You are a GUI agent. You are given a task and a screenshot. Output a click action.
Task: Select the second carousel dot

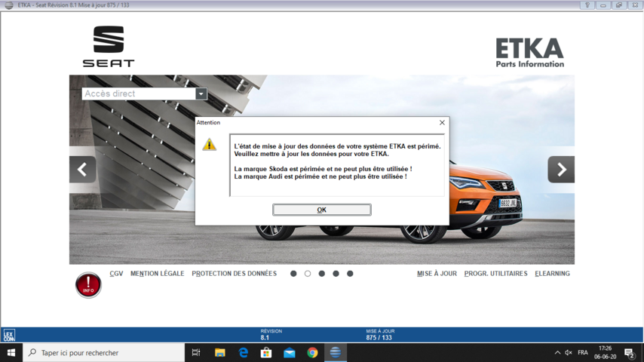(x=308, y=274)
